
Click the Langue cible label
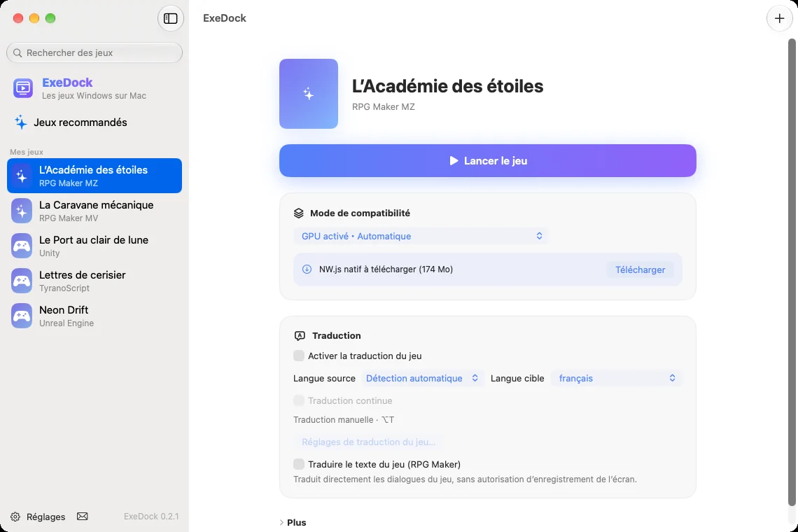coord(517,378)
